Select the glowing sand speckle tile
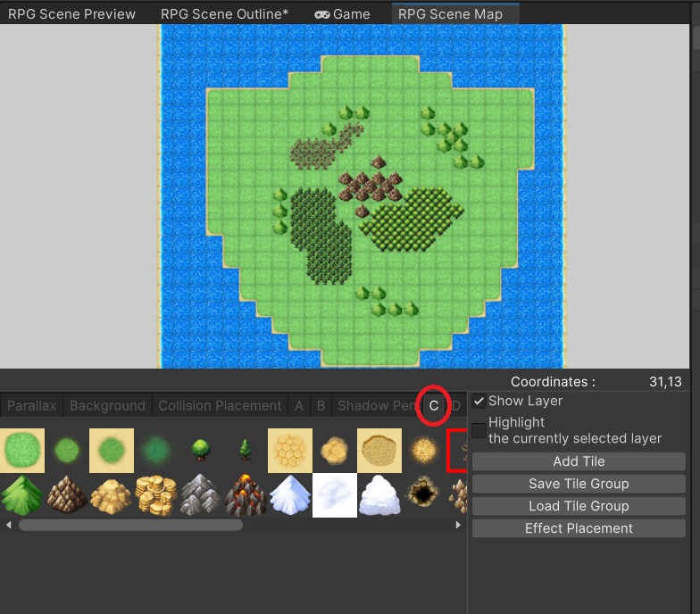This screenshot has width=700, height=614. pos(424,450)
